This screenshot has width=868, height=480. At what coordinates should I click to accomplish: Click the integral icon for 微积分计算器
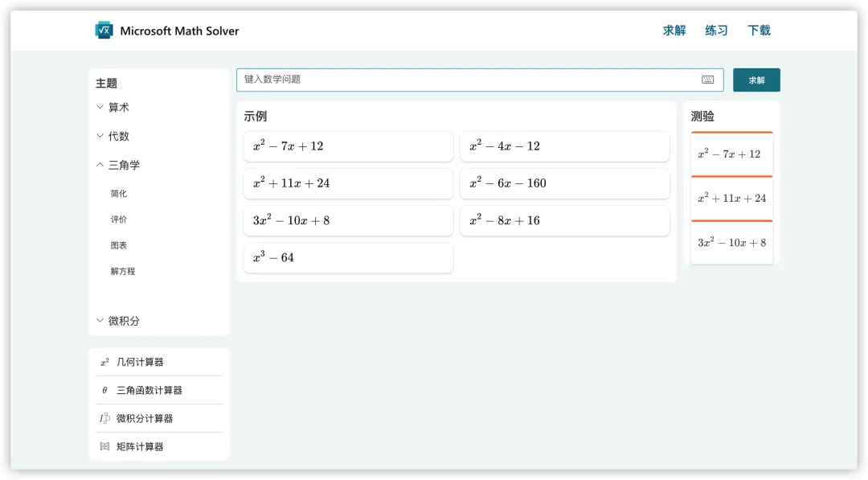(104, 419)
